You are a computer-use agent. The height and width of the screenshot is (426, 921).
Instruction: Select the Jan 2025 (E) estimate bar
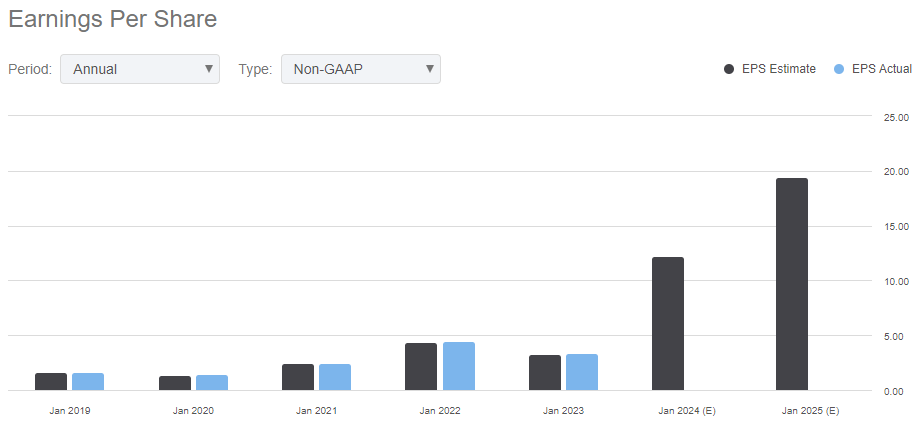(x=792, y=284)
